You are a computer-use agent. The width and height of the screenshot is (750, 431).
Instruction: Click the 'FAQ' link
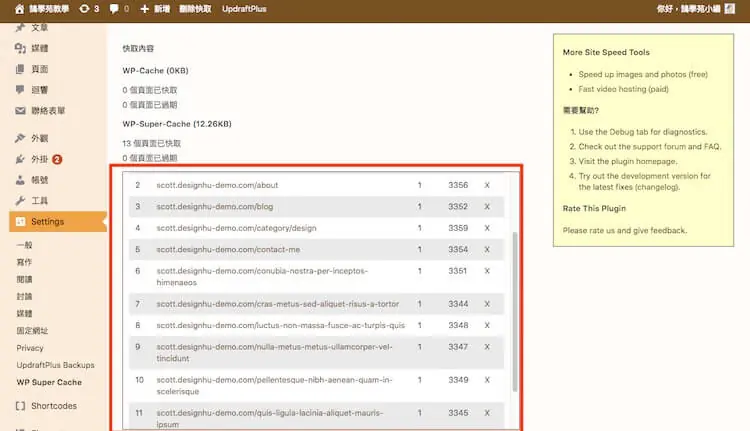711,146
